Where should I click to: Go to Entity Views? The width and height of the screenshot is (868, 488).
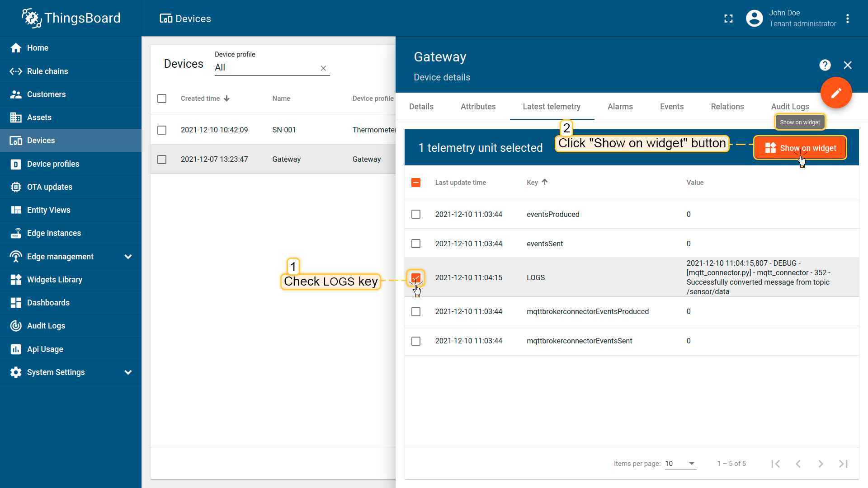point(71,210)
